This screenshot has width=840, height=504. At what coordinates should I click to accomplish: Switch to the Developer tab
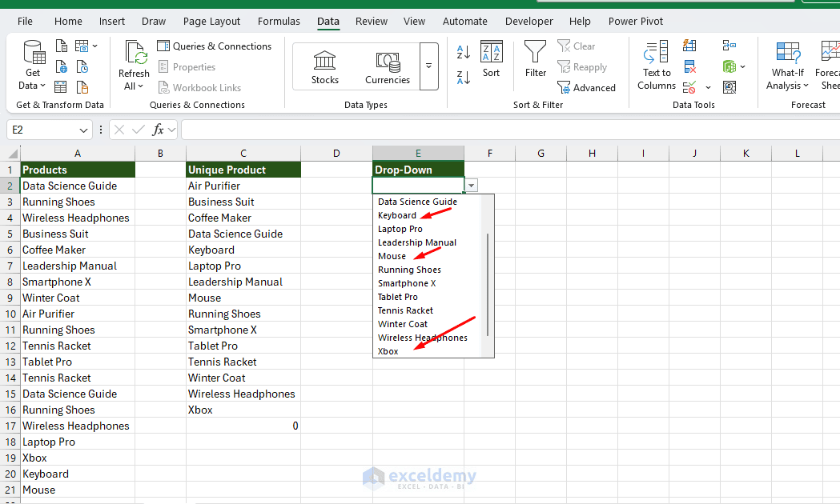click(x=529, y=22)
